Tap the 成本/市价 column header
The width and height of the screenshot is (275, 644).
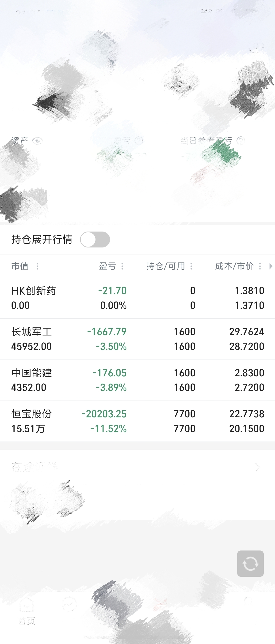pos(234,266)
